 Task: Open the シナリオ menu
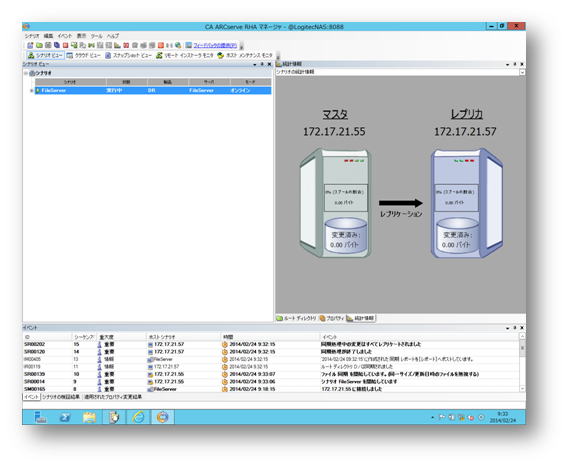32,36
